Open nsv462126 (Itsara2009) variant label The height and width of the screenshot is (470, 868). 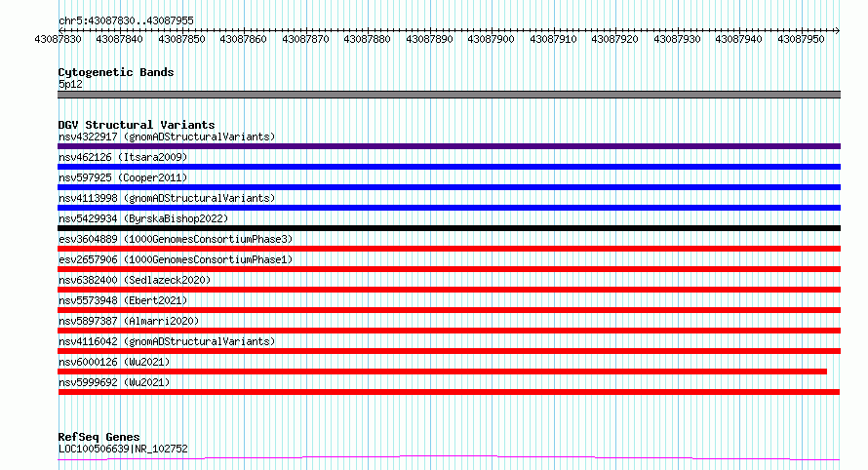pos(123,157)
